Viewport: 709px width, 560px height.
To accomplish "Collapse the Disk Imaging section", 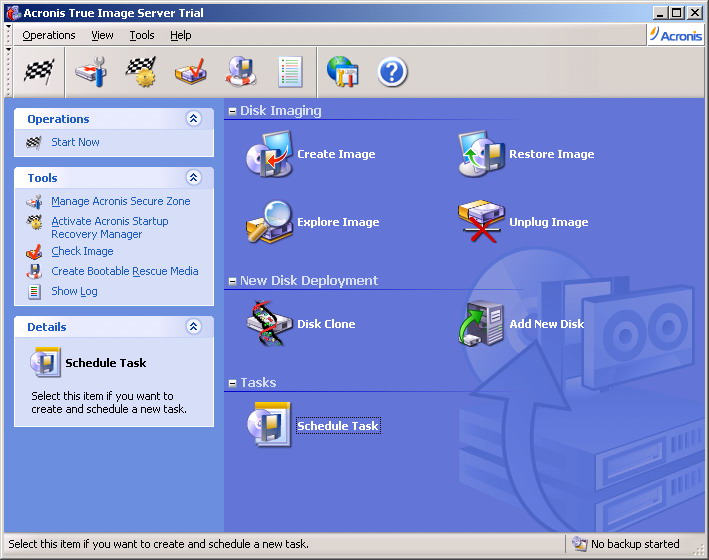I will click(232, 111).
